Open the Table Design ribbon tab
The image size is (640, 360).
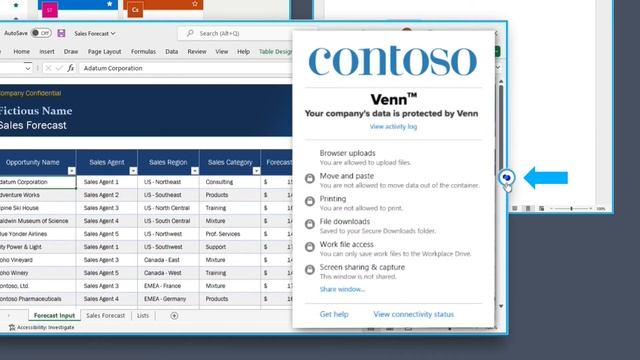(x=276, y=51)
